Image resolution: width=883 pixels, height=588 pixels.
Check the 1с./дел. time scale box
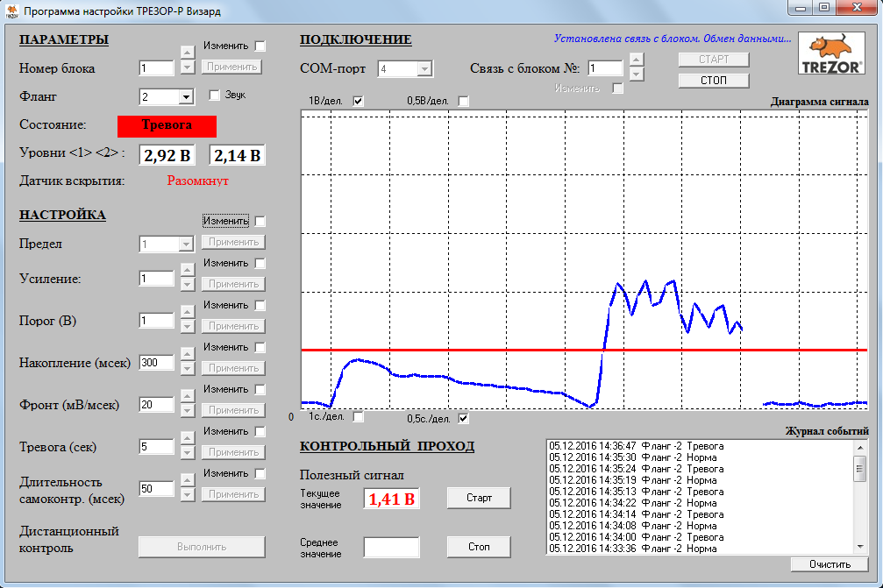click(358, 417)
